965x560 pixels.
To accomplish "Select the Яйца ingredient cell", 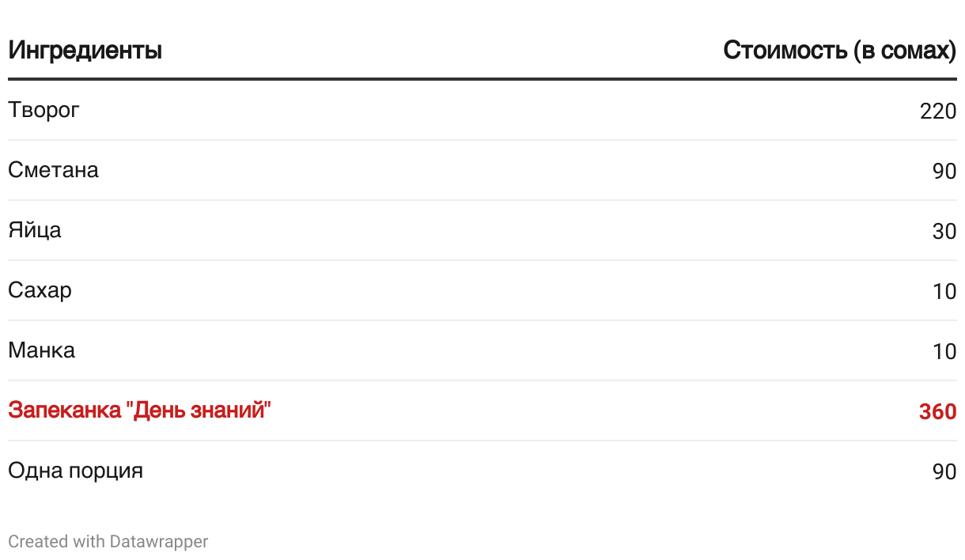I will point(35,230).
